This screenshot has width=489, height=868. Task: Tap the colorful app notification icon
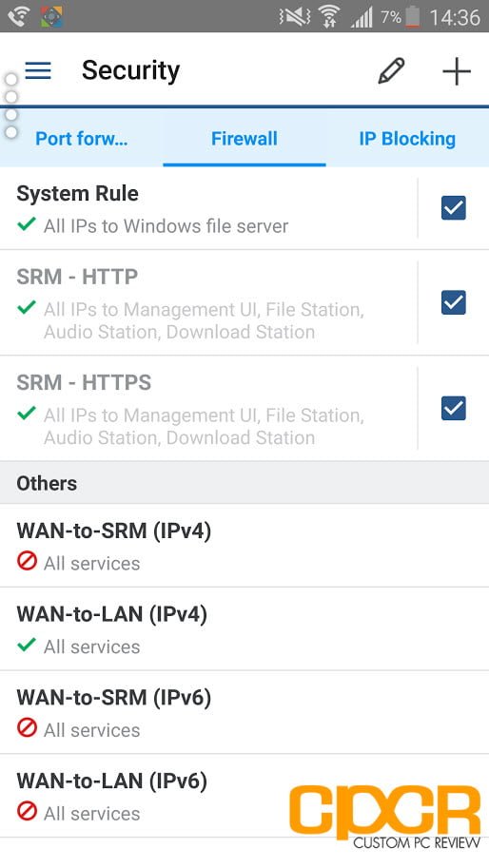pos(51,16)
